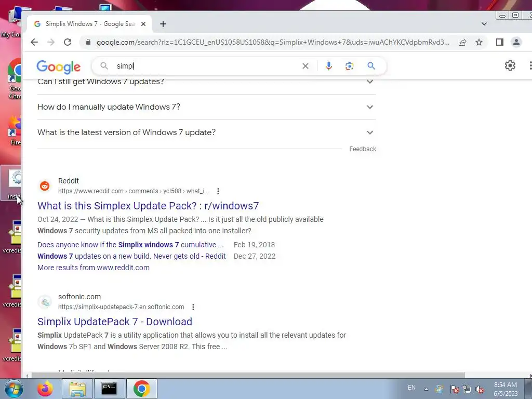Screen dimensions: 532x399
Task: Expand 'What is the latest version' question
Action: 206,132
